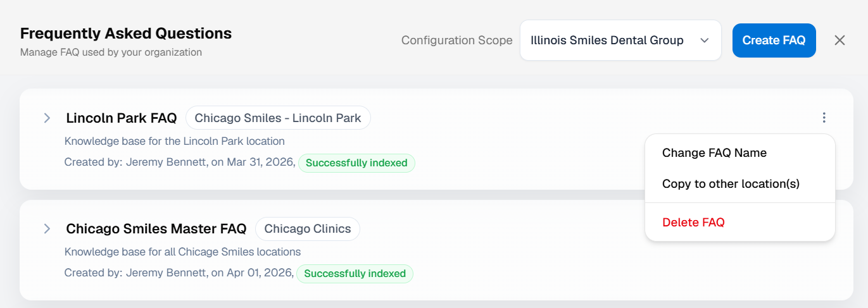The width and height of the screenshot is (868, 308).
Task: Click the Frequently Asked Questions heading
Action: click(126, 34)
